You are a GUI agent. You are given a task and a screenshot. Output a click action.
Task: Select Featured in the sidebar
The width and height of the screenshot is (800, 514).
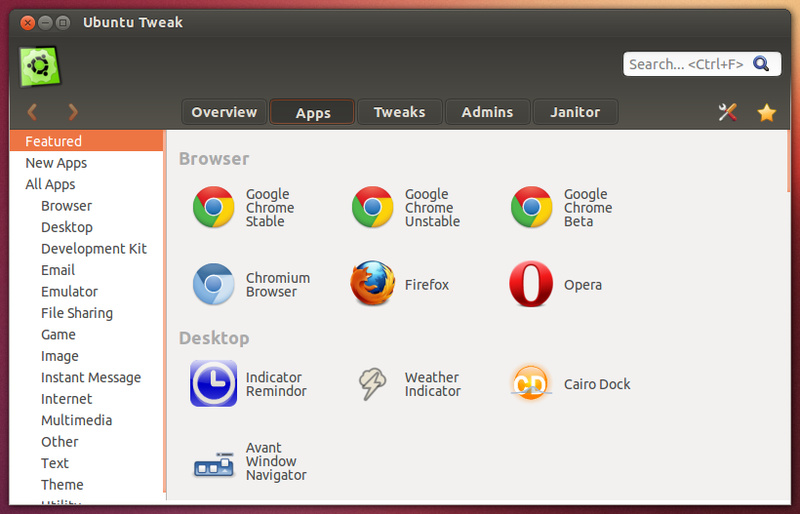click(86, 141)
